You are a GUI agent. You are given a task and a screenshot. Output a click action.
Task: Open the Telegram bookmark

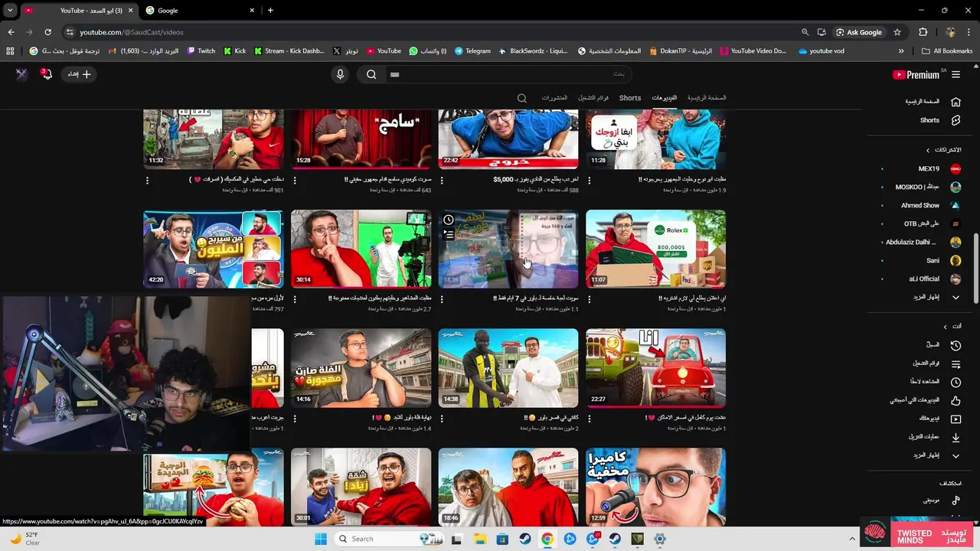(x=472, y=51)
